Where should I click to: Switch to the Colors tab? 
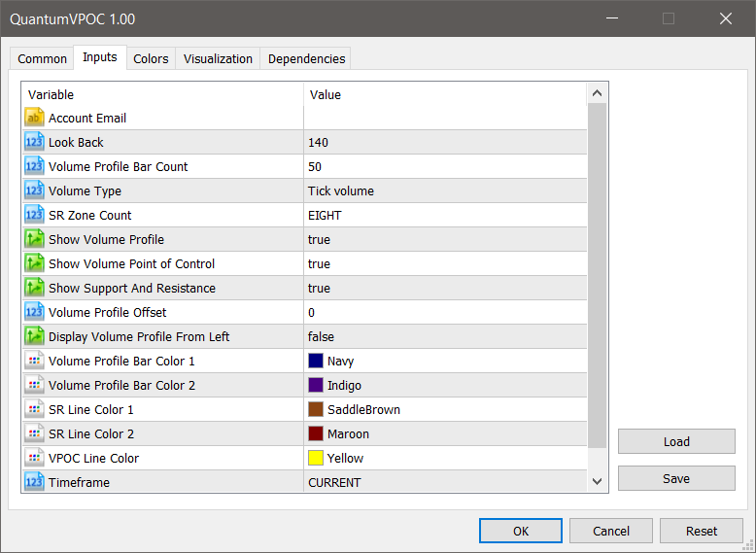[151, 59]
